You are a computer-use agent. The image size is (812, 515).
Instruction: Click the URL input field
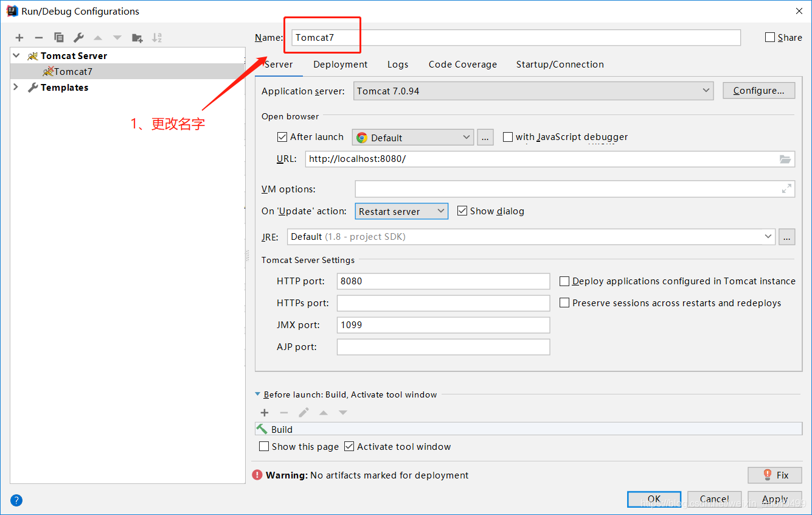[550, 159]
